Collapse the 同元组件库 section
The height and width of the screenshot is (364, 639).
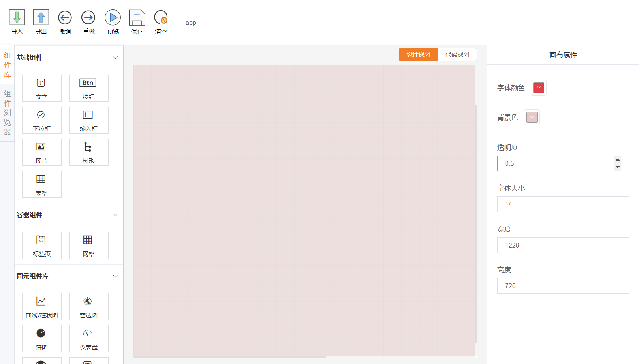[x=115, y=276]
